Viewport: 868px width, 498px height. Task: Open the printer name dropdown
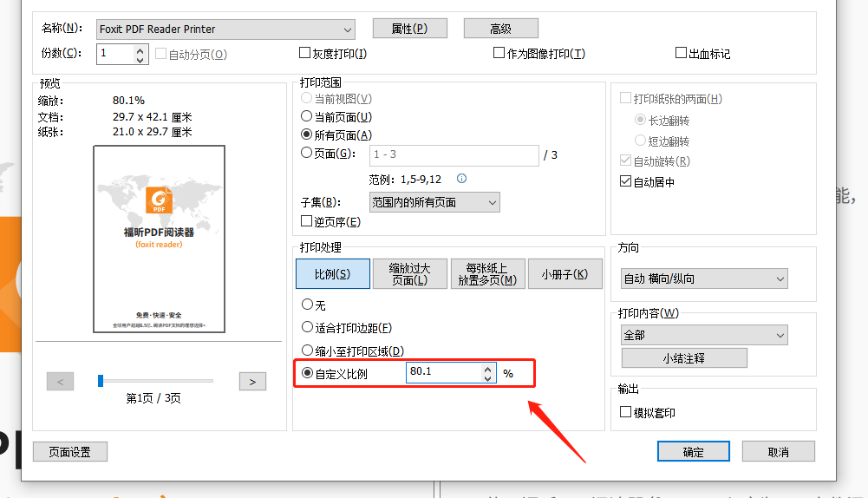click(347, 29)
